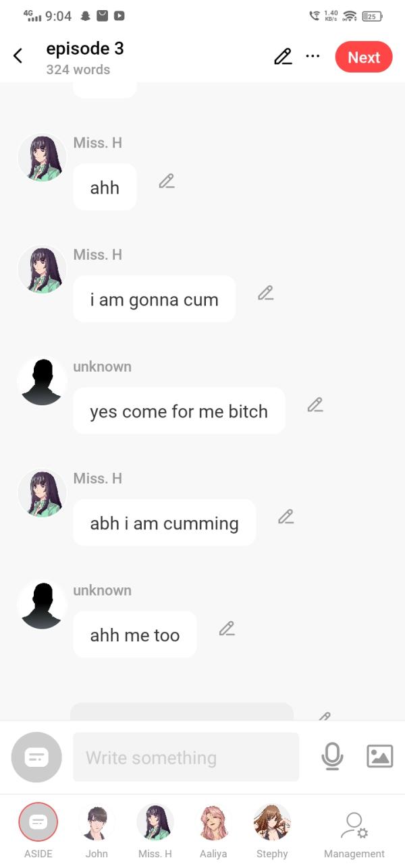The image size is (405, 868).
Task: Edit the "ahh" message via pencil icon
Action: click(x=167, y=181)
